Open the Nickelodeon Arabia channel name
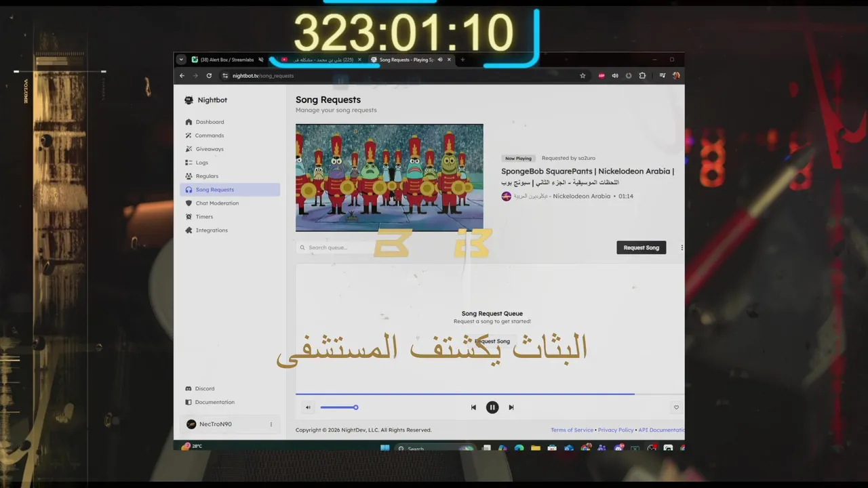Screen dimensions: 868x488 (x=562, y=197)
